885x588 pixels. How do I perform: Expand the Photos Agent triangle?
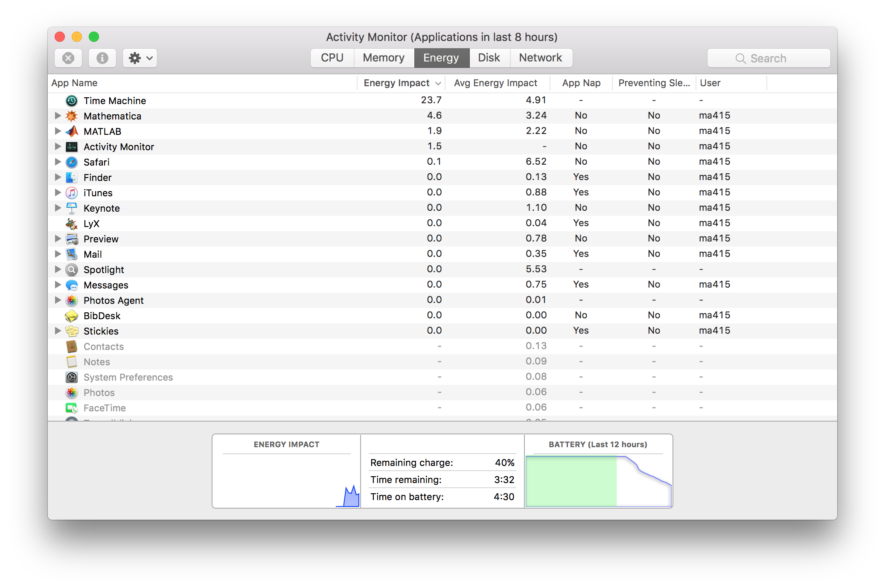click(x=58, y=300)
